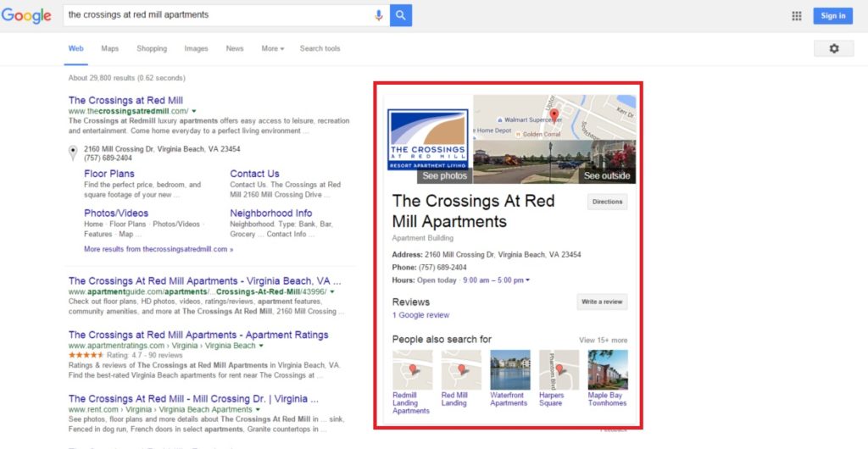Open the Photos/Videos sitelink
The image size is (868, 449).
click(x=116, y=213)
